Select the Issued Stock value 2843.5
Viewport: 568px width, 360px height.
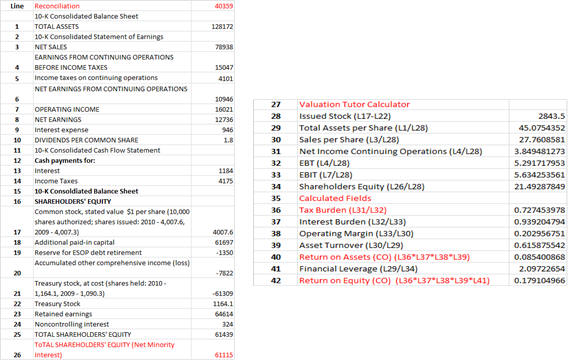click(538, 116)
